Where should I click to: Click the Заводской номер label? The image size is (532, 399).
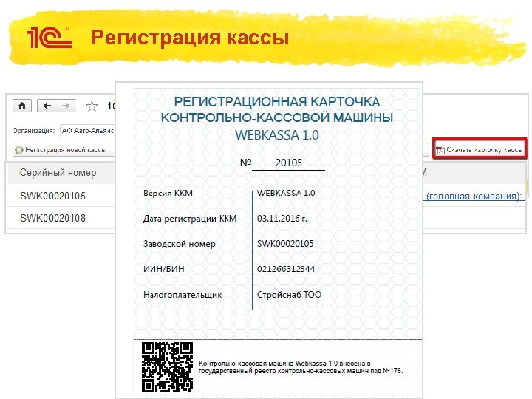tap(179, 244)
